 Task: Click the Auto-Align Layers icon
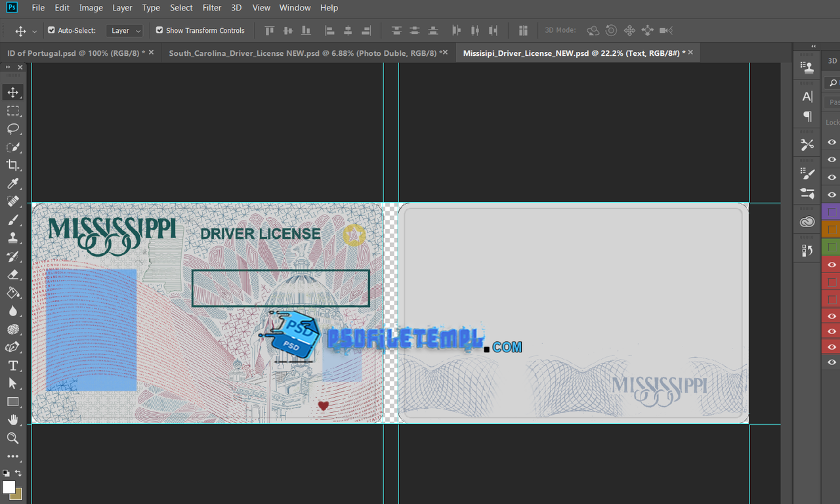click(523, 30)
